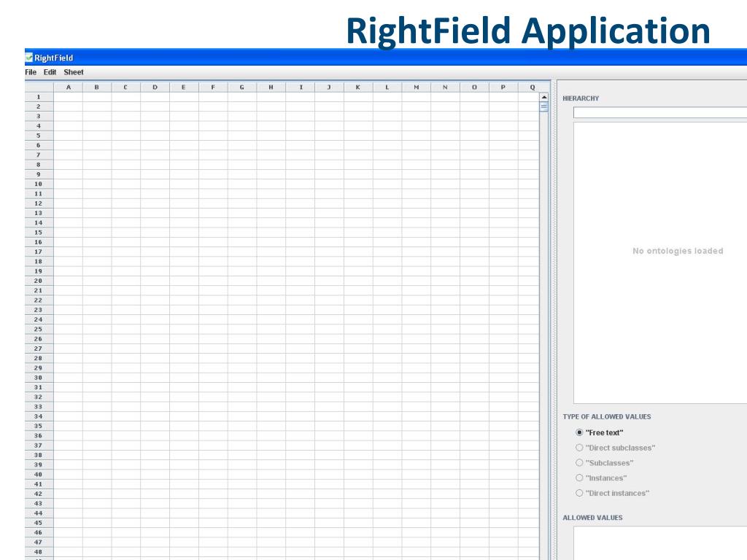Select row 30 header
Screen dimensions: 747x560
(x=39, y=378)
